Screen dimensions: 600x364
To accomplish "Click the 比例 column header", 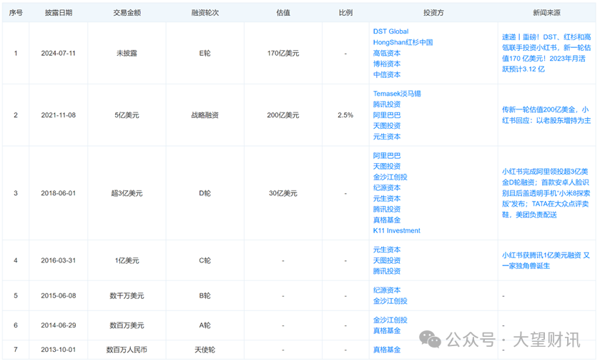I will (345, 13).
